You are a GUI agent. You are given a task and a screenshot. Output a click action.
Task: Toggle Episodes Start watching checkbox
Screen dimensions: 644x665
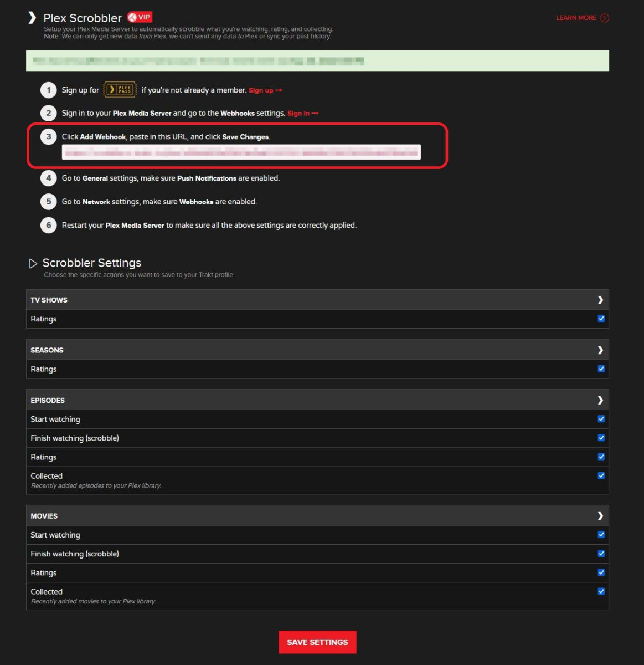pos(601,419)
